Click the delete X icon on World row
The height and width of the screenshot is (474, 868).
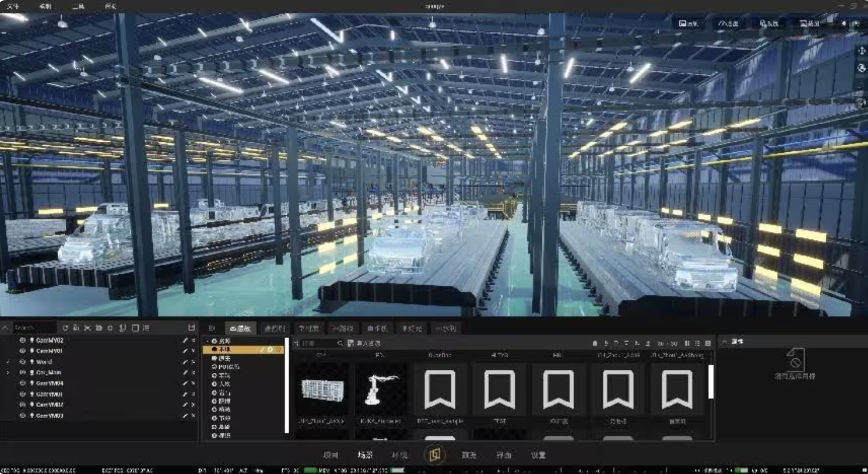point(193,362)
